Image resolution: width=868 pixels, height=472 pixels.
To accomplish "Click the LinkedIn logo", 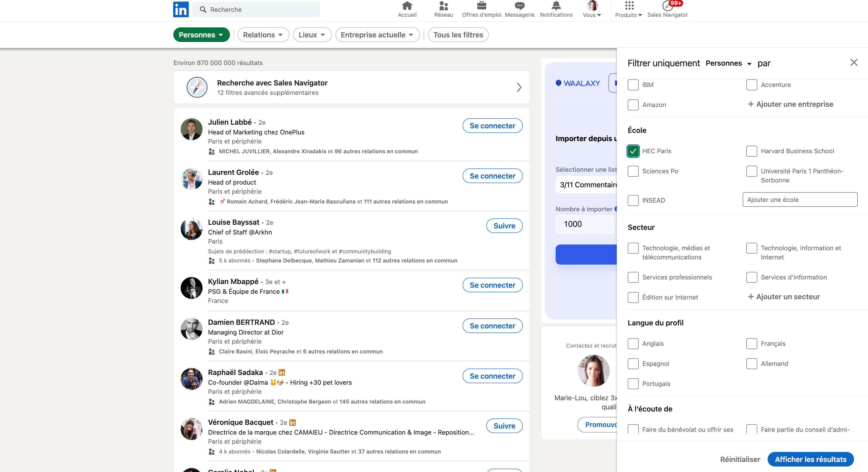I will click(x=181, y=9).
